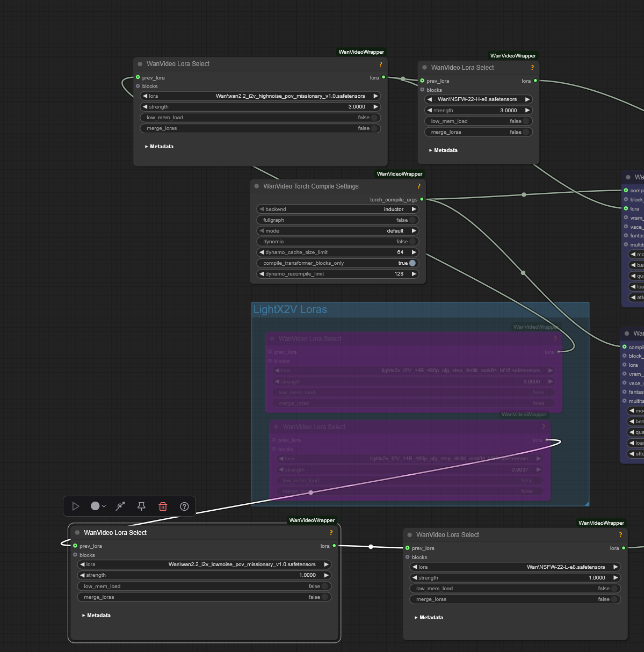644x652 pixels.
Task: Expand Metadata in the selected Lora Select node
Action: [96, 615]
